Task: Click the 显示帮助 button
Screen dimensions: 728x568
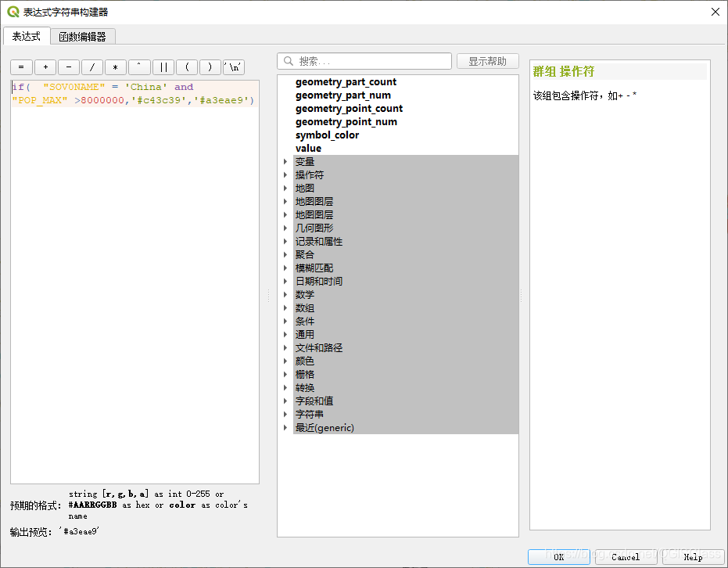Action: click(487, 61)
